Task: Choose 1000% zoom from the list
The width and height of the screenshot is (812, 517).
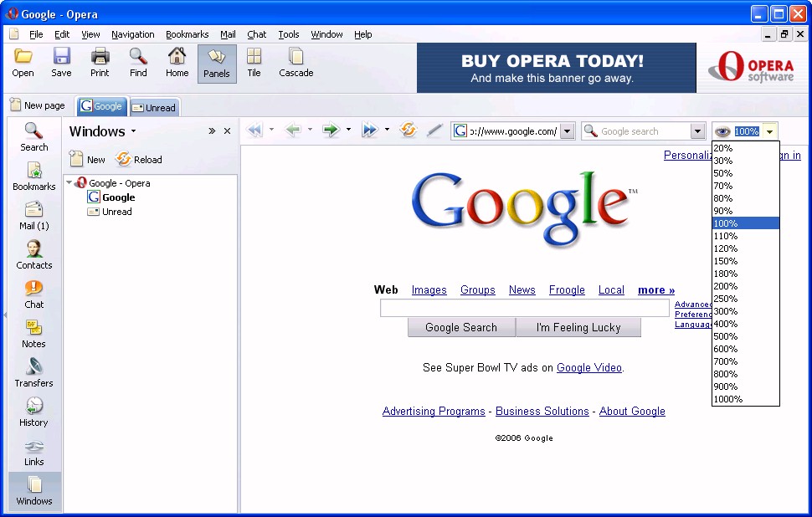Action: (x=745, y=399)
